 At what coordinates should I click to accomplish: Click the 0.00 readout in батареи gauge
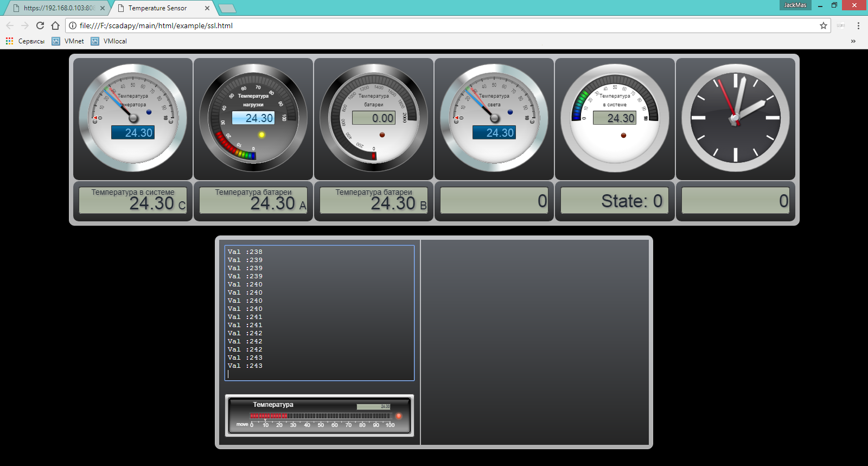374,118
